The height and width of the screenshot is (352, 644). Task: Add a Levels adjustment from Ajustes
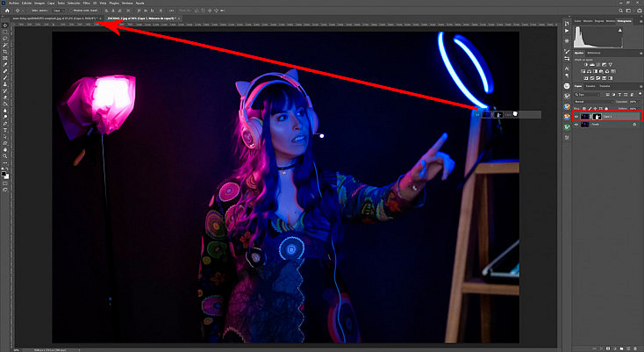pyautogui.click(x=592, y=64)
